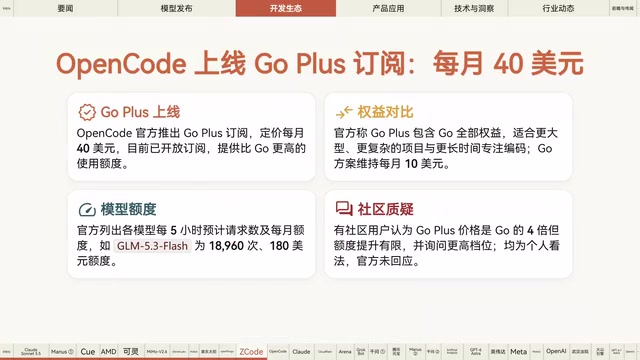Jump to Claude item next to OpenCode
This screenshot has height=360, width=640.
click(x=301, y=351)
